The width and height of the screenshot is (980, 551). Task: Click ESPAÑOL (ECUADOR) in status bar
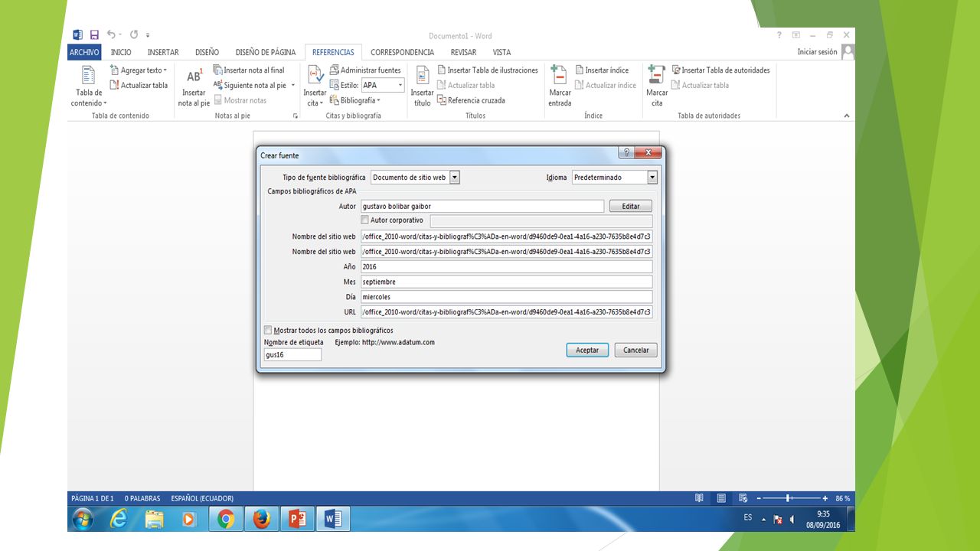click(202, 498)
